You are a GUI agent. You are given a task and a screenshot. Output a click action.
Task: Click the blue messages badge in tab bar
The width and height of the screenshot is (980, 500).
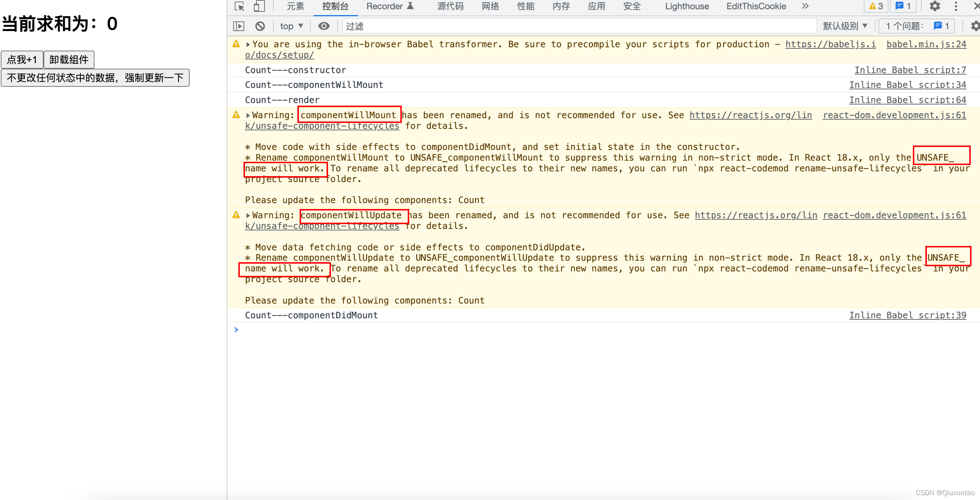coord(903,6)
